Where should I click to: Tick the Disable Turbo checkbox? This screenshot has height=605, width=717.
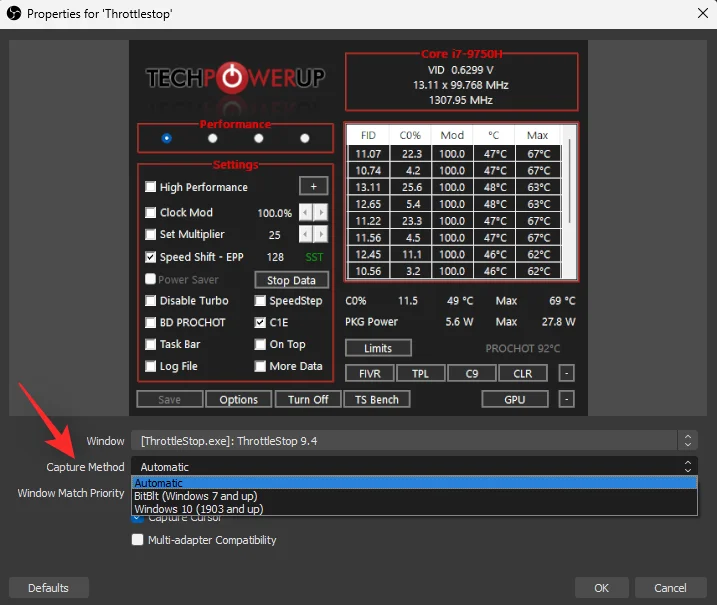(x=151, y=301)
